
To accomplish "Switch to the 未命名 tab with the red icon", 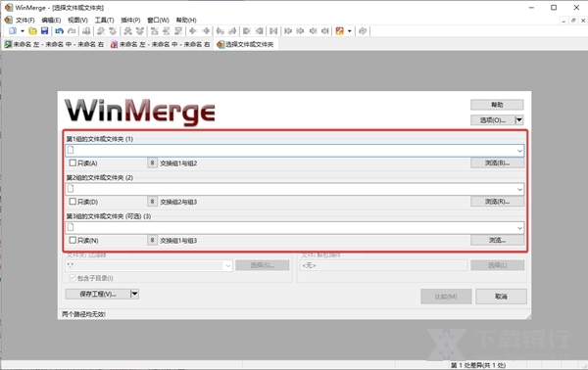I will pyautogui.click(x=160, y=44).
